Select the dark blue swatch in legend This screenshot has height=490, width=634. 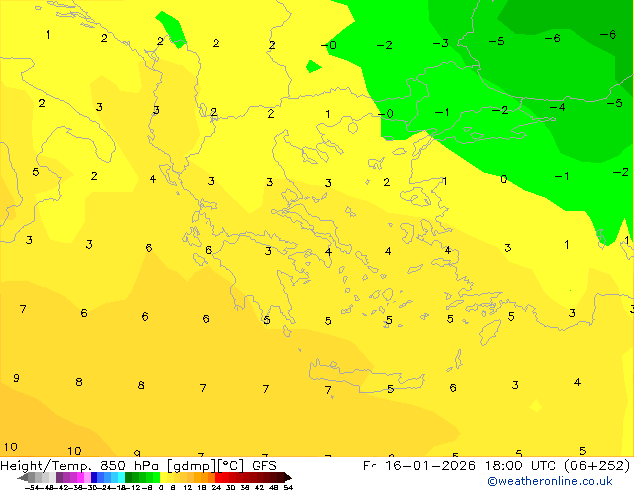tap(94, 477)
